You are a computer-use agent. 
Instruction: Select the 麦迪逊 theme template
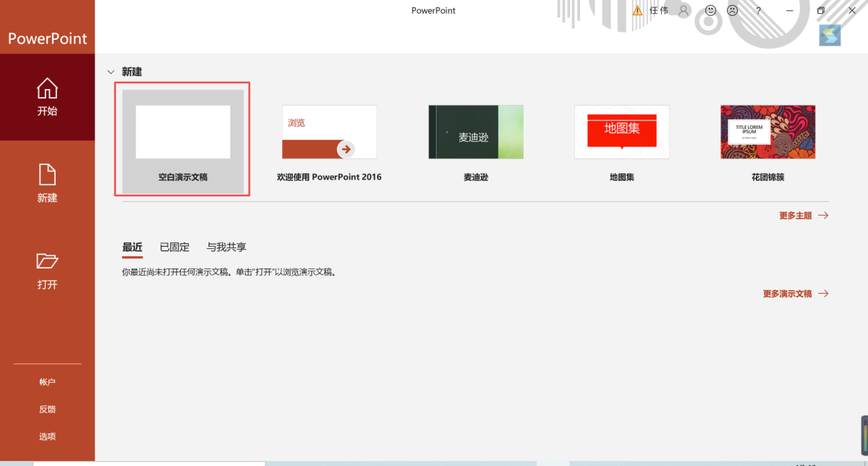pyautogui.click(x=475, y=132)
